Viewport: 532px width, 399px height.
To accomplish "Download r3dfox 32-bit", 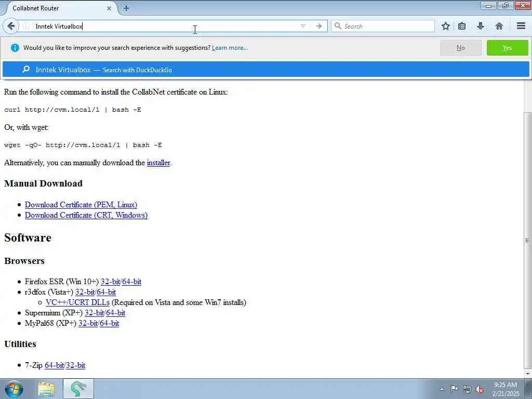I will coord(85,292).
